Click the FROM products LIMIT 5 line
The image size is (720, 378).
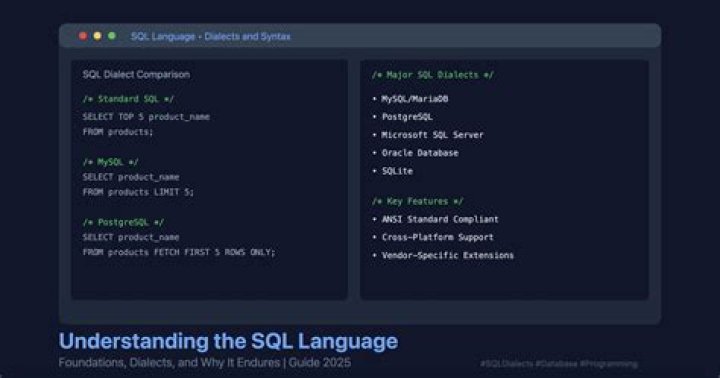tap(138, 192)
